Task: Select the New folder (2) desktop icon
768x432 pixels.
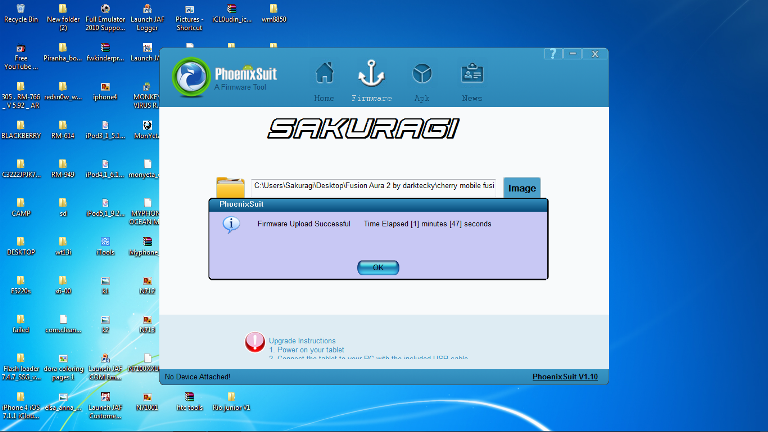Action: click(63, 18)
